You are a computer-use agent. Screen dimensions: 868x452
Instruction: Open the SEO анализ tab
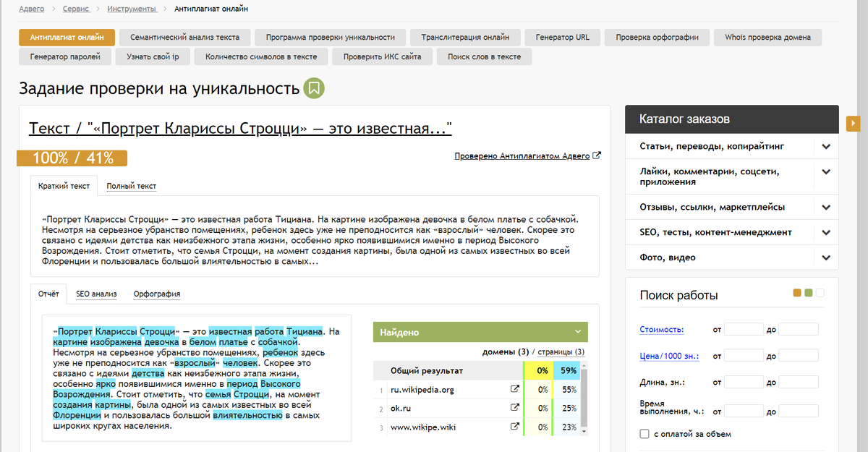click(96, 294)
